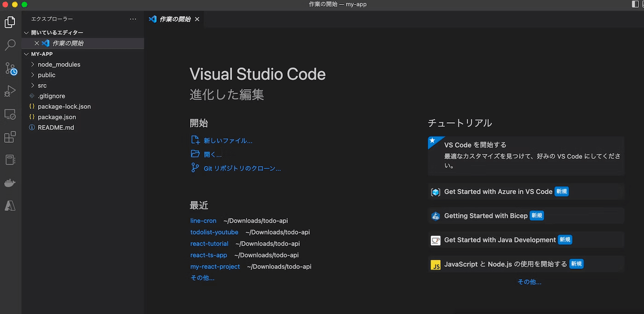Click その他... under tutorials list
644x314 pixels.
pyautogui.click(x=529, y=282)
